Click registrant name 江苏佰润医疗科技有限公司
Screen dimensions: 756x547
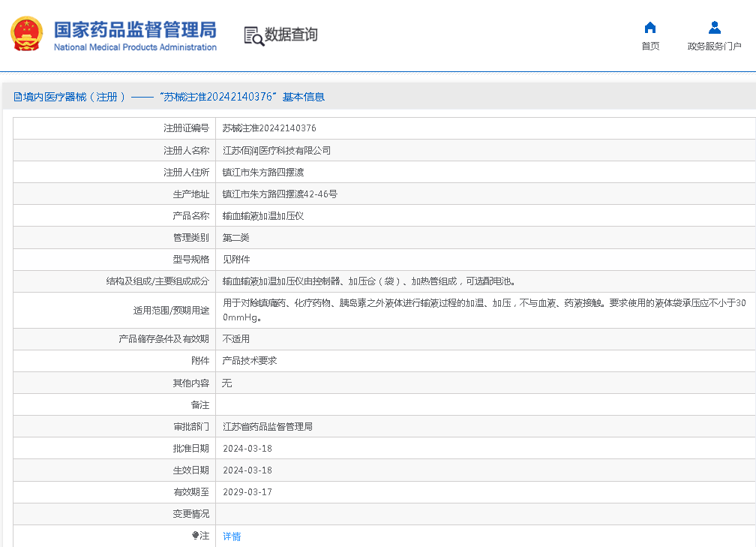277,150
